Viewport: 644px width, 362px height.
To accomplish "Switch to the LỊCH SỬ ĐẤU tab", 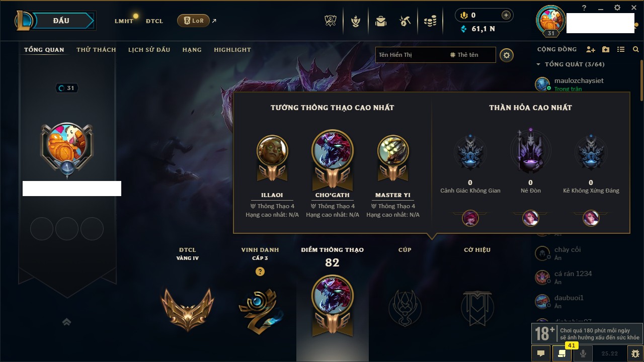I will [149, 50].
